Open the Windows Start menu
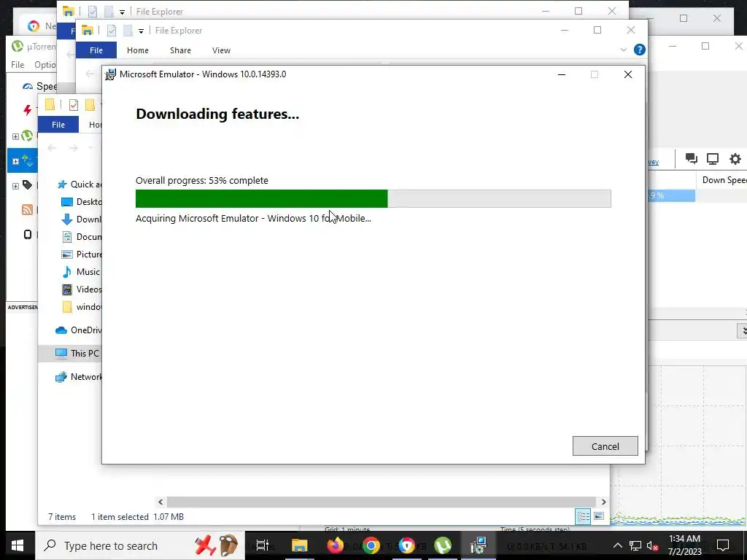Screen dimensions: 747x560 click(18, 545)
